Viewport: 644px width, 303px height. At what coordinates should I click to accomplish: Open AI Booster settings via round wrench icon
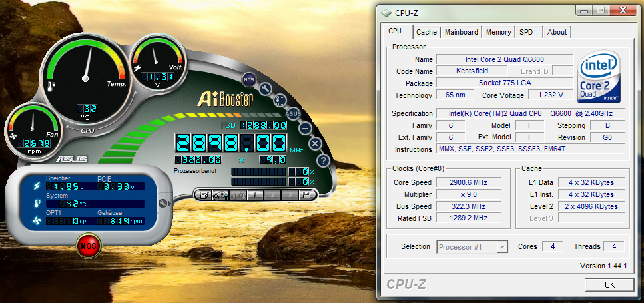266,88
